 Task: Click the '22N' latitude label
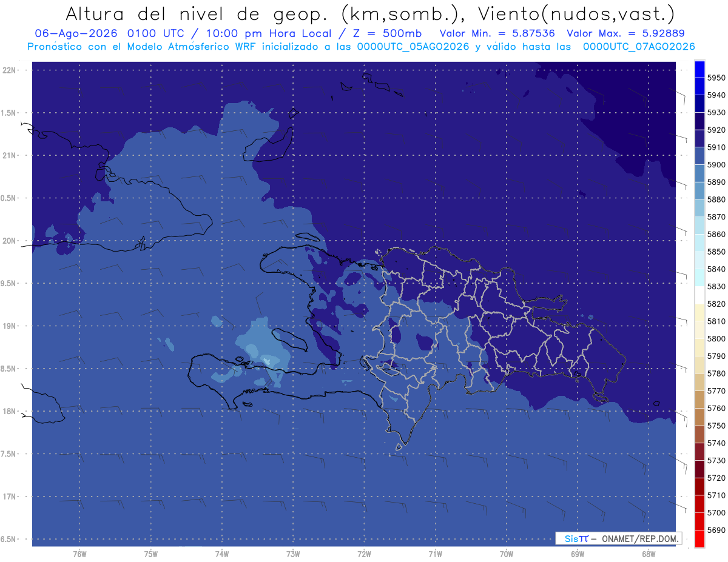(x=9, y=70)
